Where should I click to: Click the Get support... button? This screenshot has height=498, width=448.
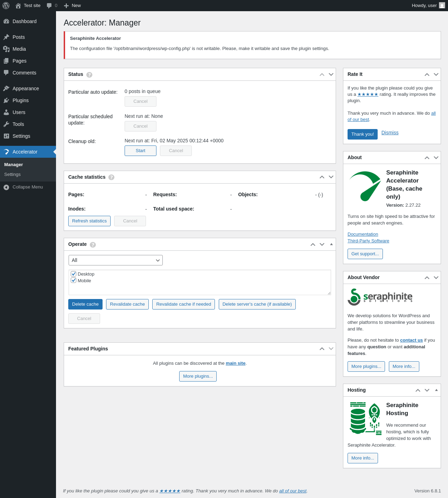(365, 254)
